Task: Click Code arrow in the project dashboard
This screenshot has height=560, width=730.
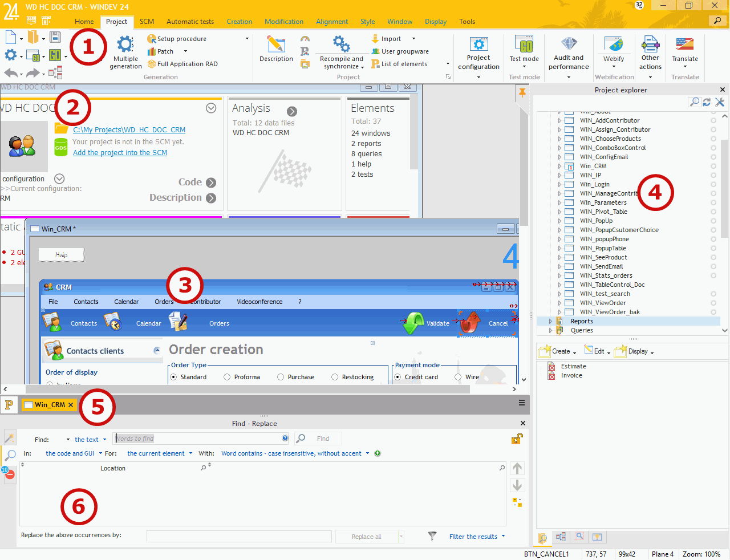Action: coord(211,182)
